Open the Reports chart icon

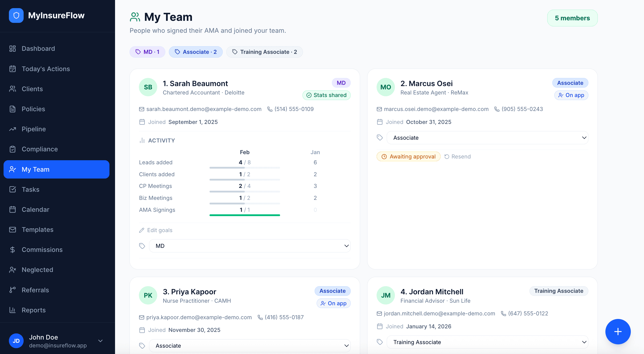(13, 310)
